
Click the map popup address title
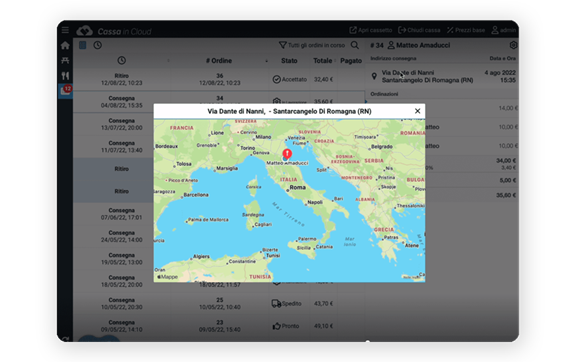point(289,111)
